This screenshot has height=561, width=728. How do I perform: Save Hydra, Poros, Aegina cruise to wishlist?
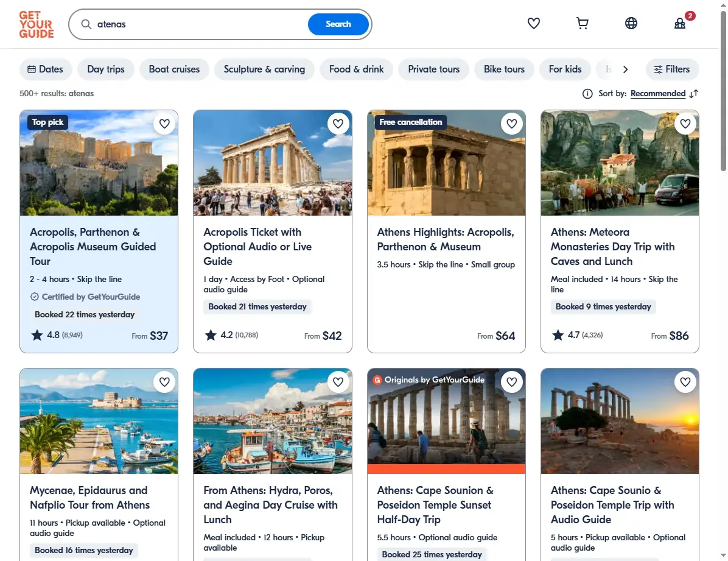(x=338, y=382)
